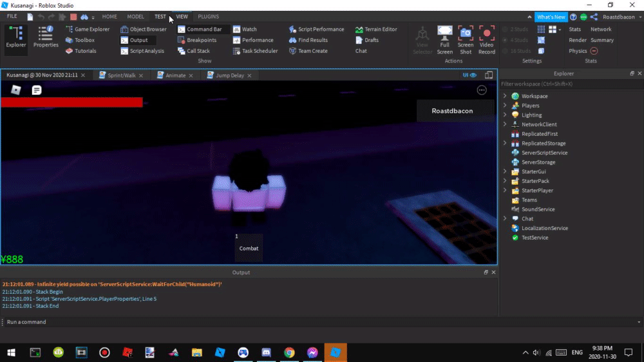Open the Toolbox panel

(80, 40)
